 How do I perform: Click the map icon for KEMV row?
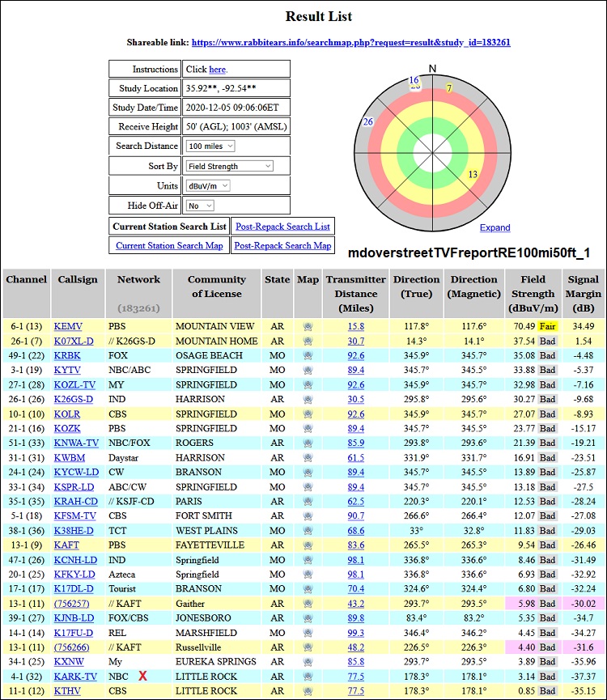pyautogui.click(x=308, y=327)
